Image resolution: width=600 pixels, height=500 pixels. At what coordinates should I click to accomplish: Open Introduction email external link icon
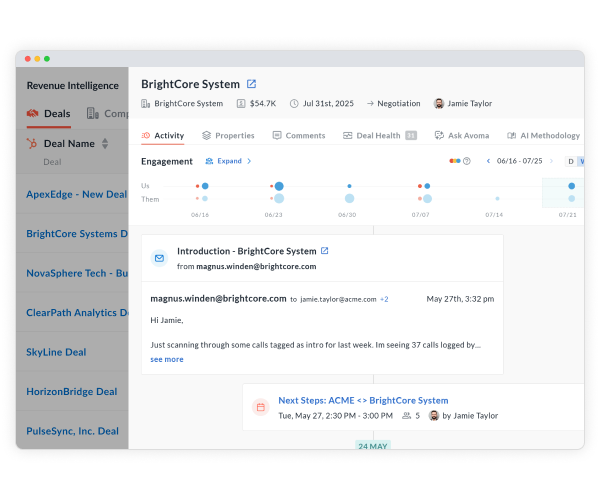point(324,251)
